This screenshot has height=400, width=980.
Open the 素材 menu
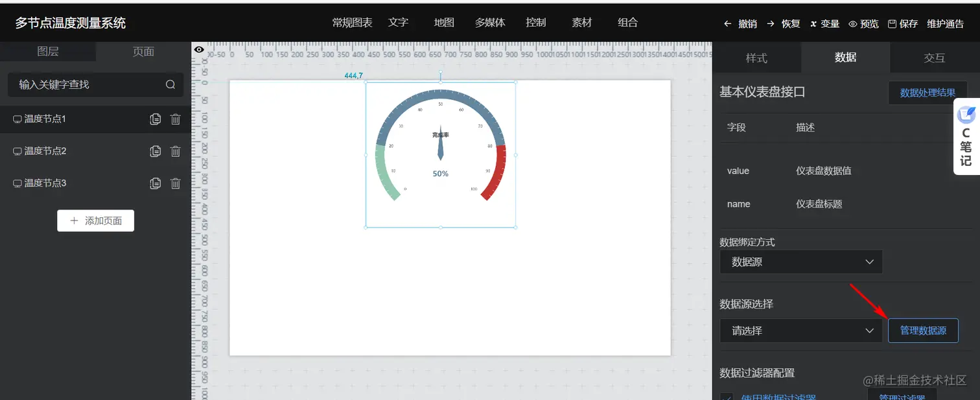point(582,22)
